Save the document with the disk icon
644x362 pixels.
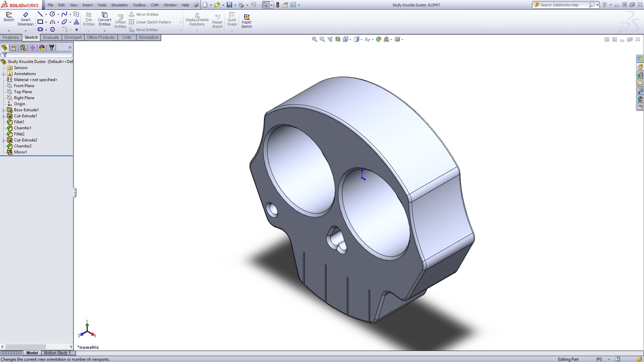(229, 5)
